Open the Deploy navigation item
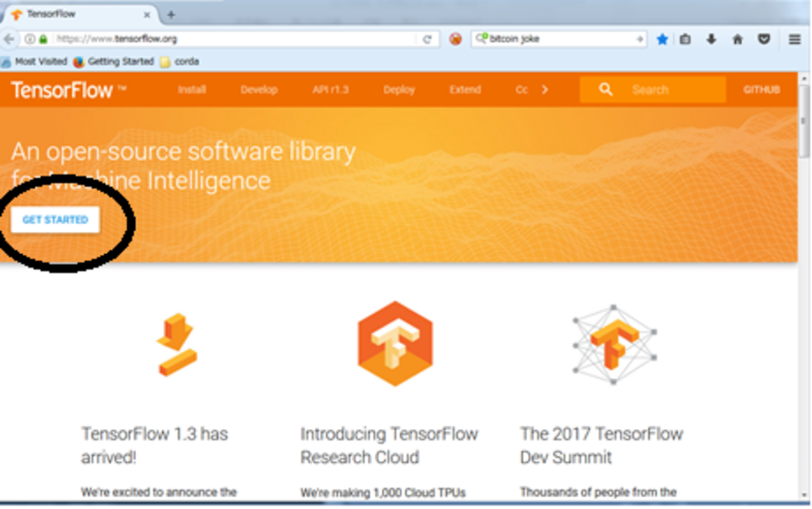This screenshot has width=812, height=509. [x=399, y=89]
